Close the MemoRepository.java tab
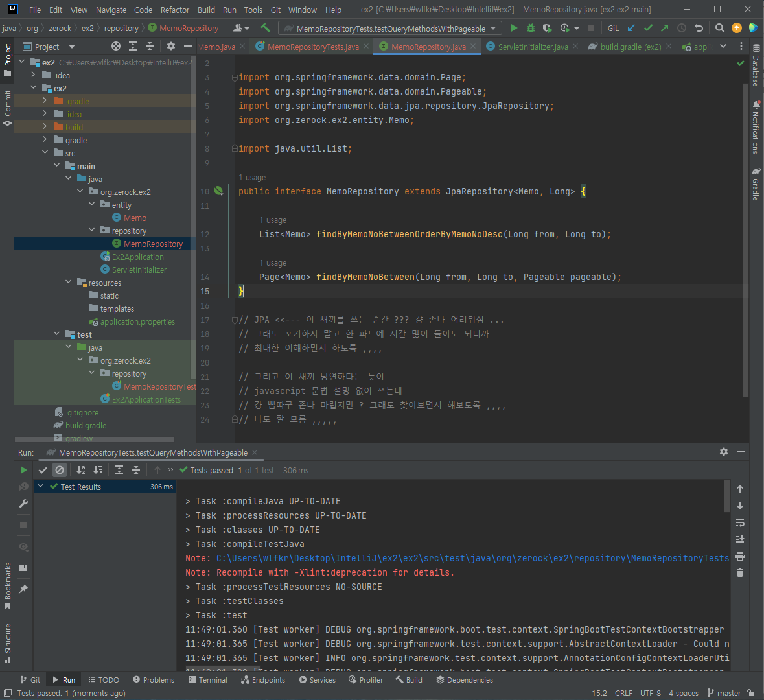This screenshot has width=764, height=700. pyautogui.click(x=473, y=46)
